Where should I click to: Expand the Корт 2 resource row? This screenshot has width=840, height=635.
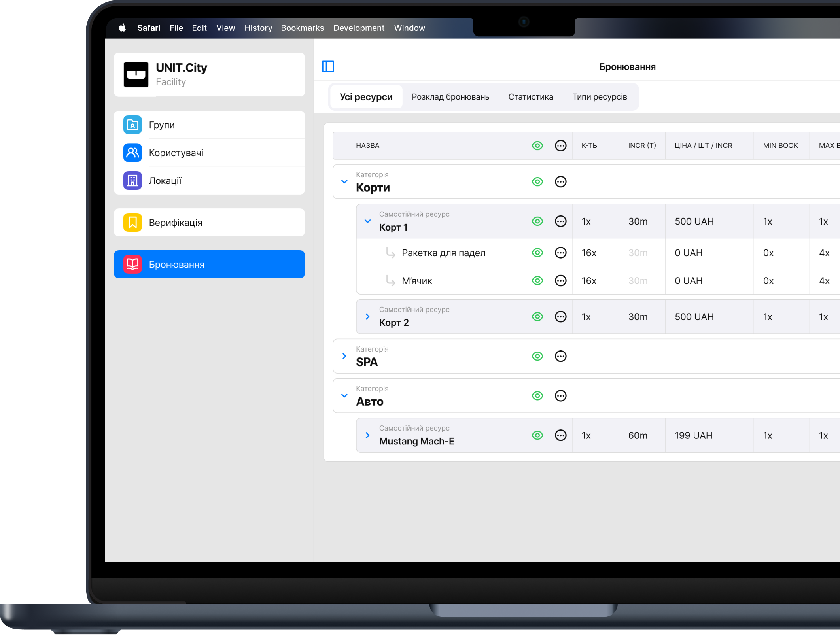point(367,317)
